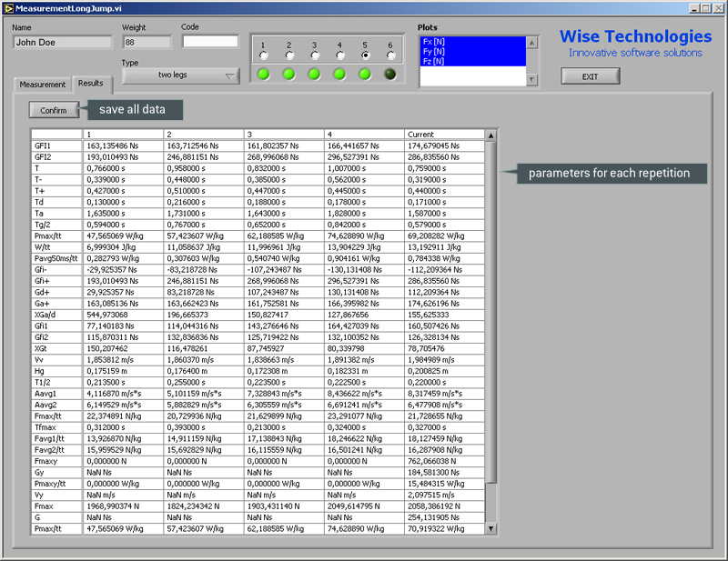Select radio button 1 for repetition
Viewport: 728px width, 561px height.
click(x=264, y=55)
